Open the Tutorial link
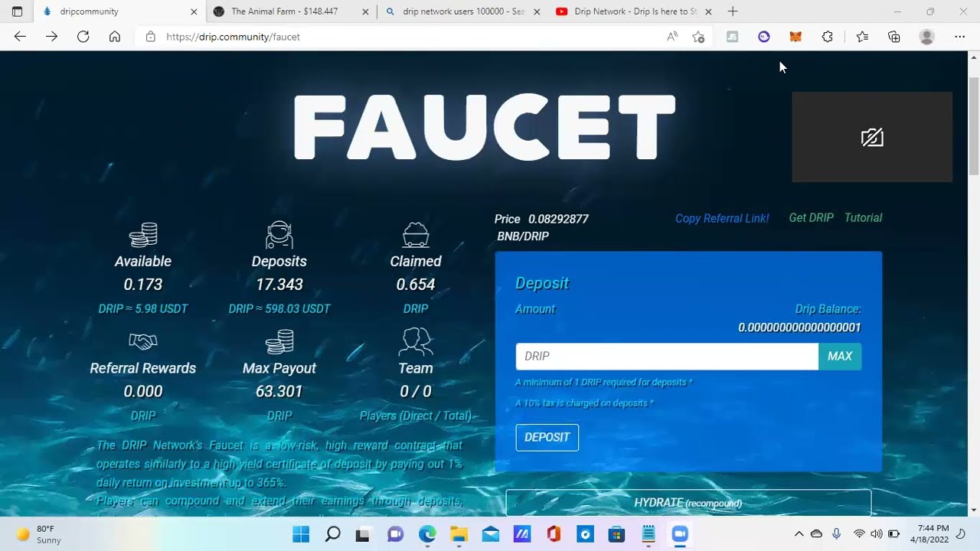This screenshot has width=980, height=551. click(x=863, y=218)
